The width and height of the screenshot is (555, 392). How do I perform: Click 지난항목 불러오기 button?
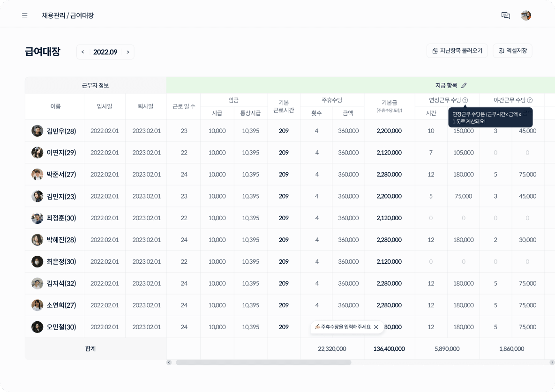[457, 51]
